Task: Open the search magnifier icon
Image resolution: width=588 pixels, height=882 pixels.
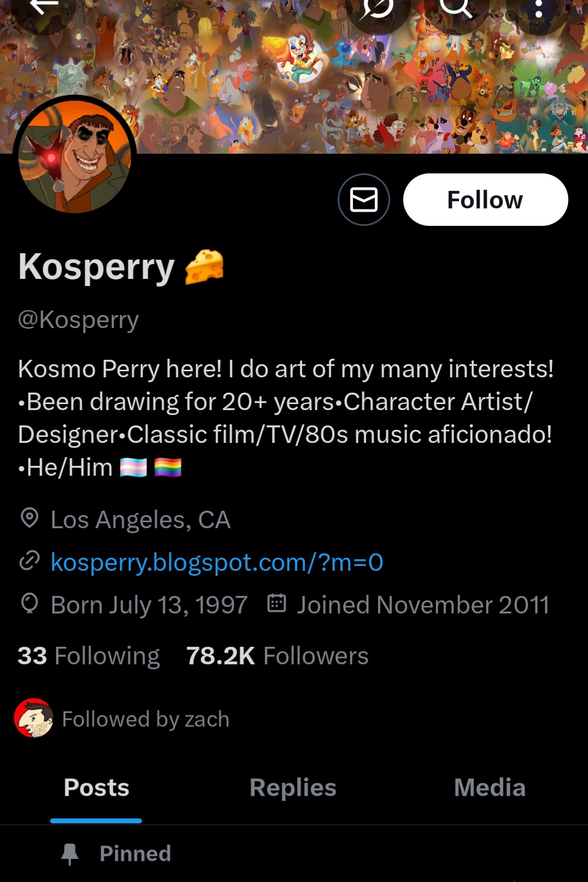Action: pos(456,8)
